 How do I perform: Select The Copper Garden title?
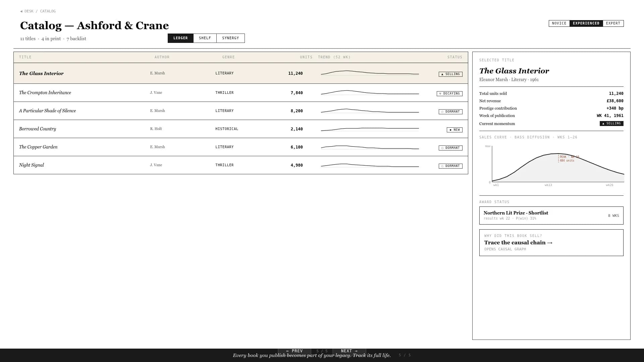coord(38,147)
